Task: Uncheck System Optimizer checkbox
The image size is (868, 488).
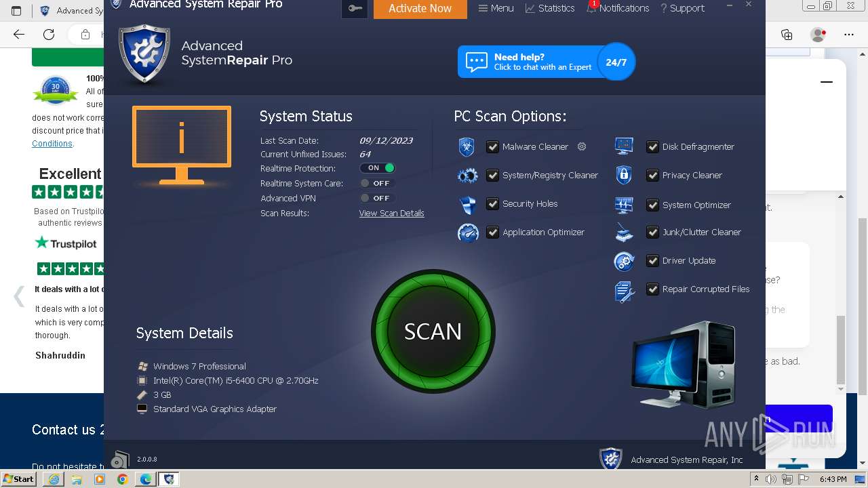Action: 652,204
